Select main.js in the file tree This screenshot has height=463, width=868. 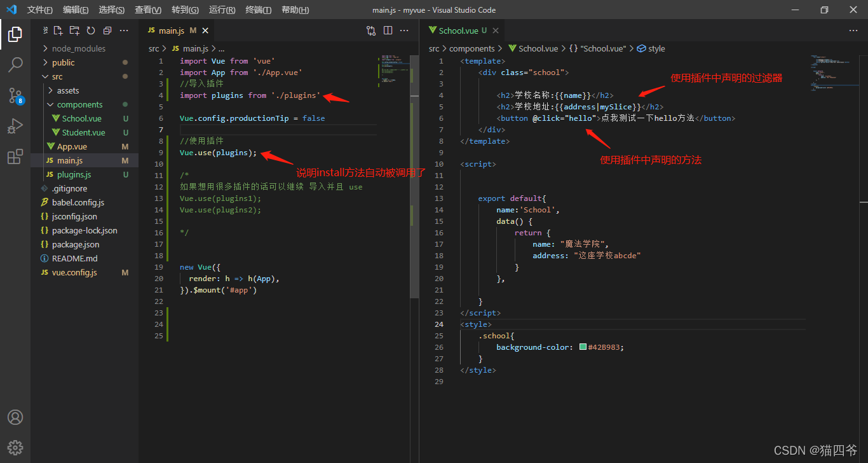point(85,160)
